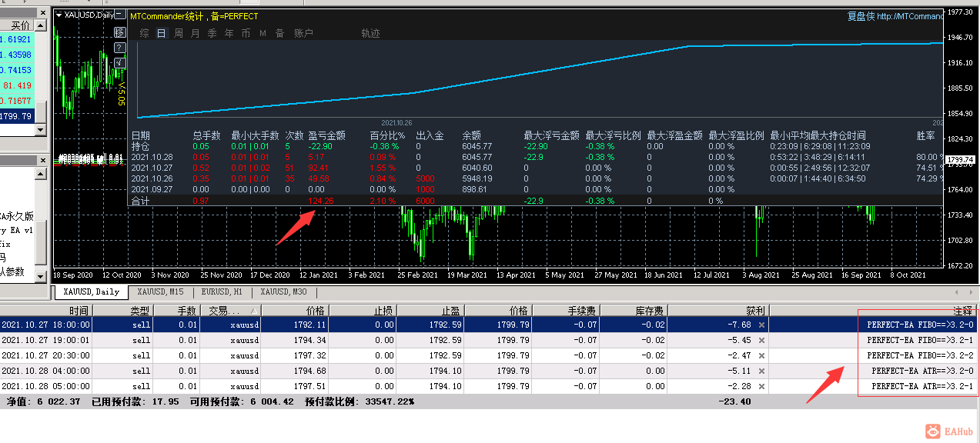The image size is (980, 443).
Task: Select the M view in MTCommander toolbar
Action: click(x=263, y=33)
